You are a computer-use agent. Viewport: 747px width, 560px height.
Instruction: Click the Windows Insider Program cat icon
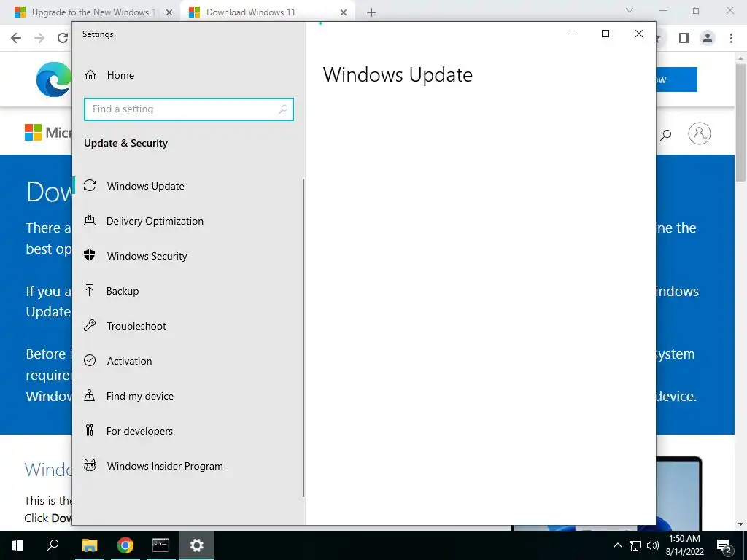(x=90, y=465)
